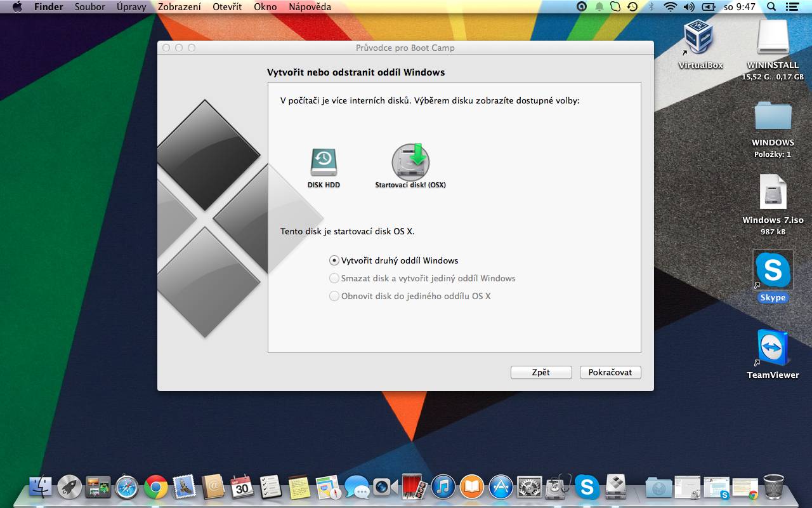Choose Obnovit disk do jediného oddílu OS X
812x508 pixels.
pyautogui.click(x=410, y=296)
